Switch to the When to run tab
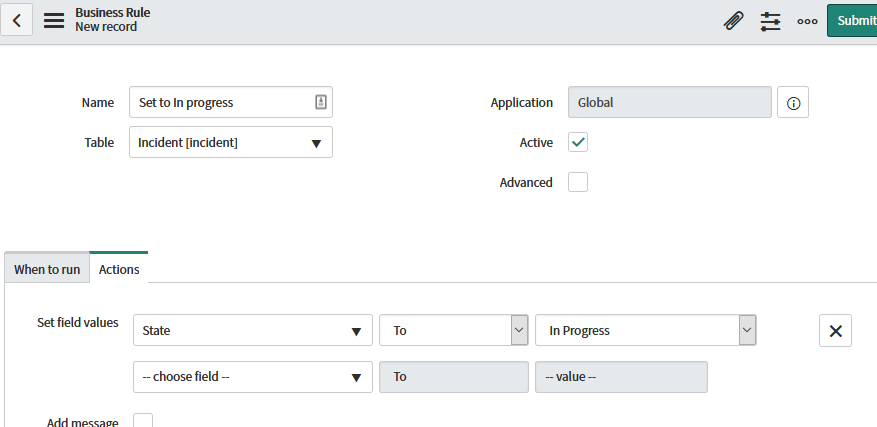The width and height of the screenshot is (877, 427). pyautogui.click(x=47, y=269)
